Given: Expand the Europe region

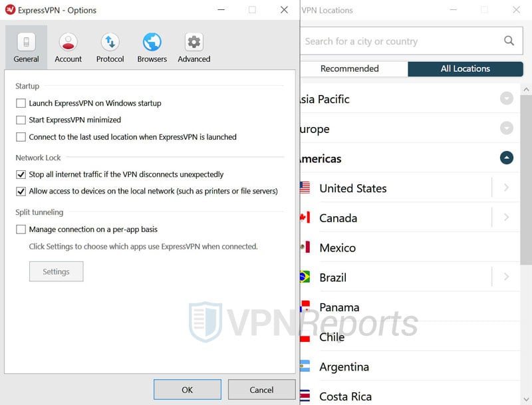Looking at the screenshot, I should pos(507,128).
